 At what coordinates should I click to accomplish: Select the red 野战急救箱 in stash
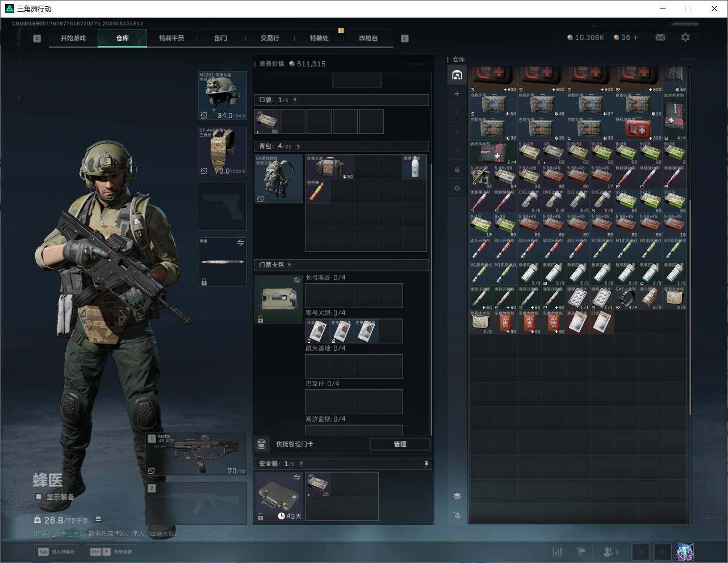pyautogui.click(x=638, y=128)
